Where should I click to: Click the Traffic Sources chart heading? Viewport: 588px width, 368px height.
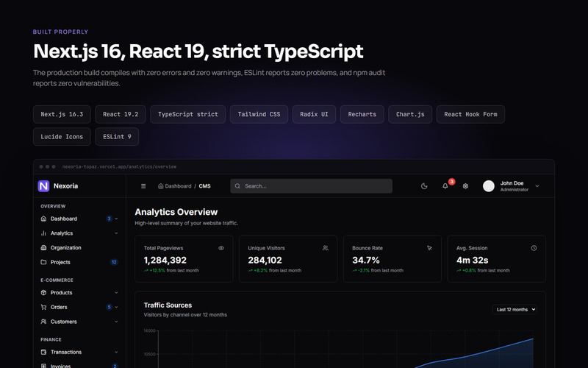point(168,305)
